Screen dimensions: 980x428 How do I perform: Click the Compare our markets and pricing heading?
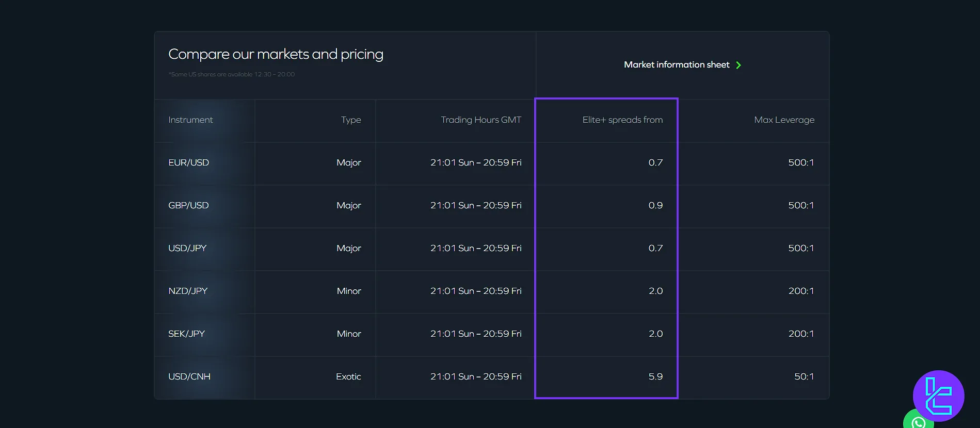coord(276,54)
